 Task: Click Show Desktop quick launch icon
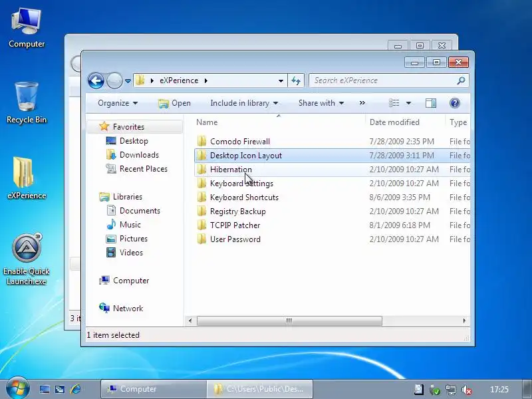click(x=45, y=389)
